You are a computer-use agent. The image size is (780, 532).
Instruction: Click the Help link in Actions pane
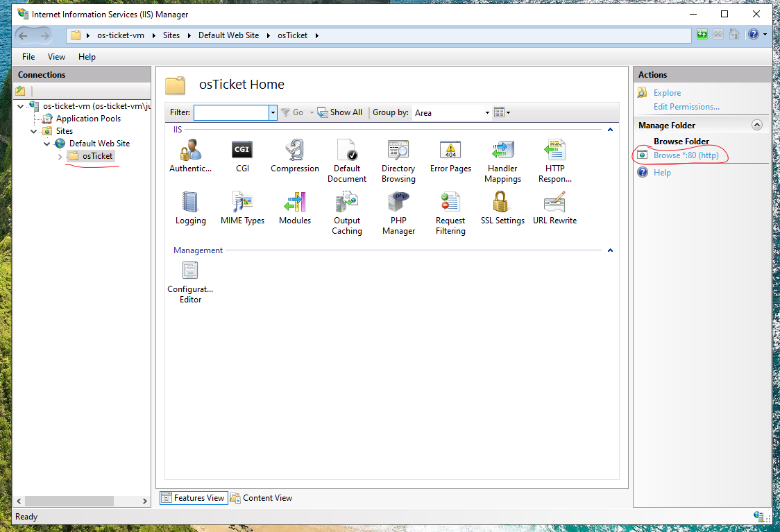tap(662, 173)
